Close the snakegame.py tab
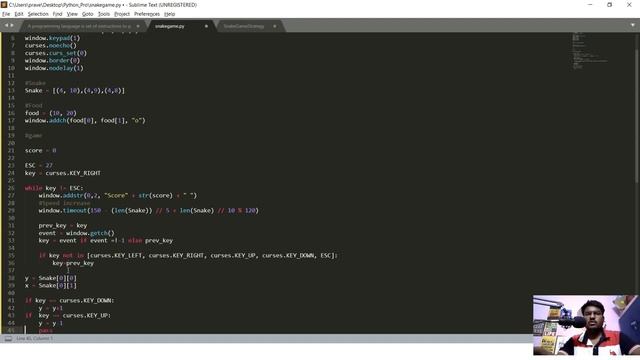This screenshot has height=360, width=640. click(206, 26)
